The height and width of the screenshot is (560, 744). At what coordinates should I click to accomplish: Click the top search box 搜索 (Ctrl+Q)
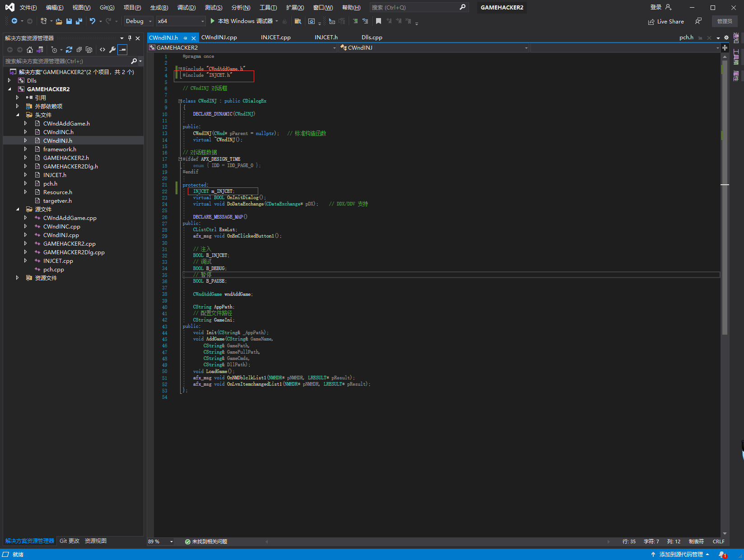click(418, 7)
